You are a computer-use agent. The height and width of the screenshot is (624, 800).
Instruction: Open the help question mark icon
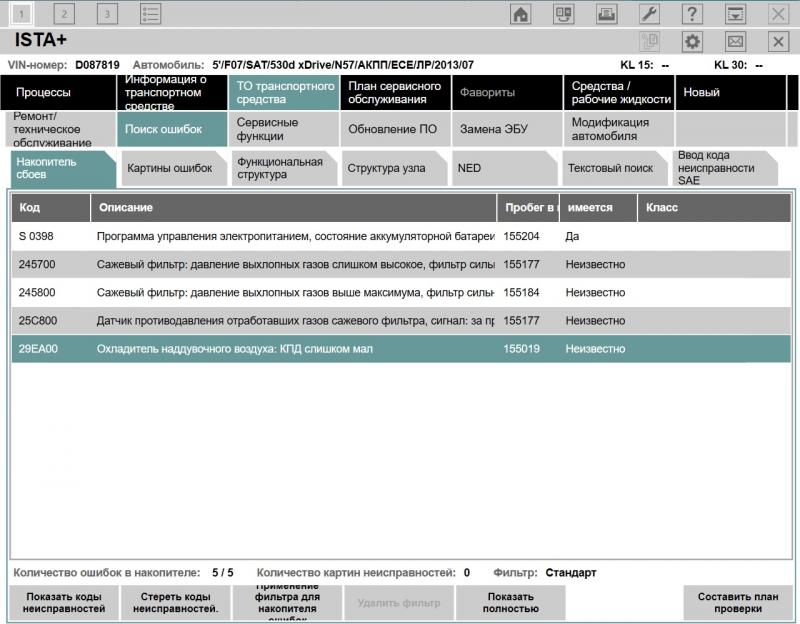click(x=692, y=14)
